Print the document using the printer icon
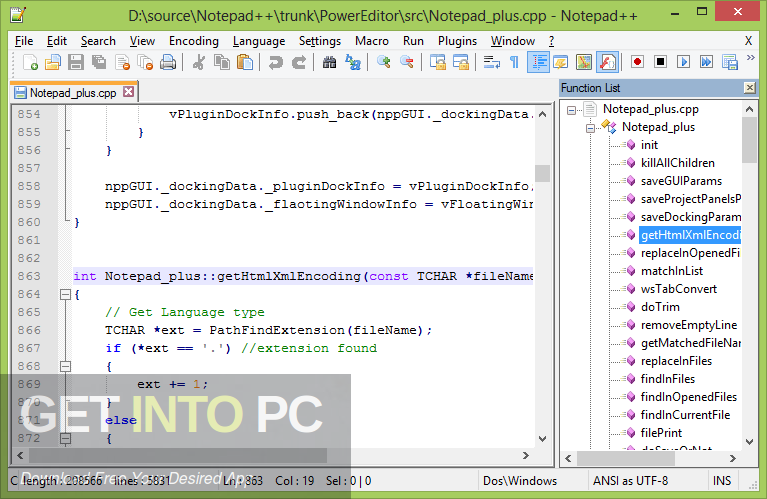 [x=168, y=63]
